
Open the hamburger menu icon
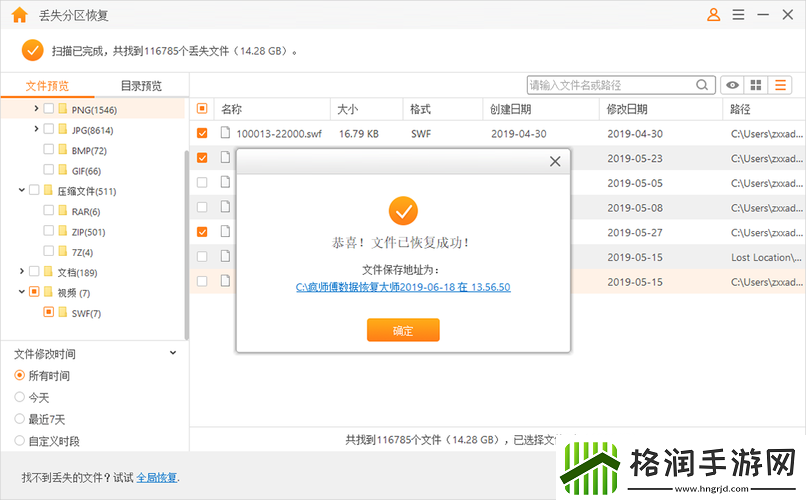(738, 14)
